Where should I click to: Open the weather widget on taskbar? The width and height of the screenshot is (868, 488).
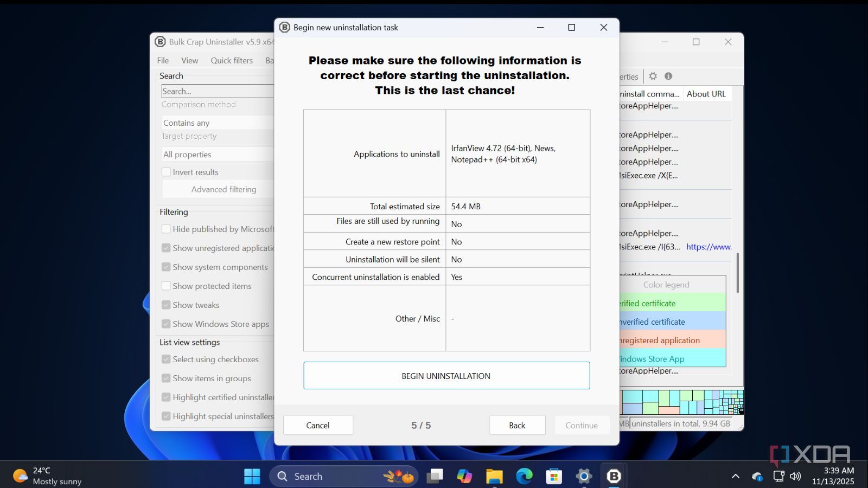pyautogui.click(x=47, y=476)
